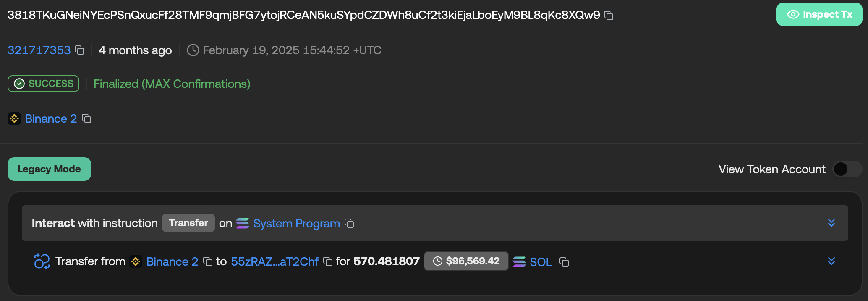868x301 pixels.
Task: Expand the SOL transfer row details
Action: pos(831,261)
